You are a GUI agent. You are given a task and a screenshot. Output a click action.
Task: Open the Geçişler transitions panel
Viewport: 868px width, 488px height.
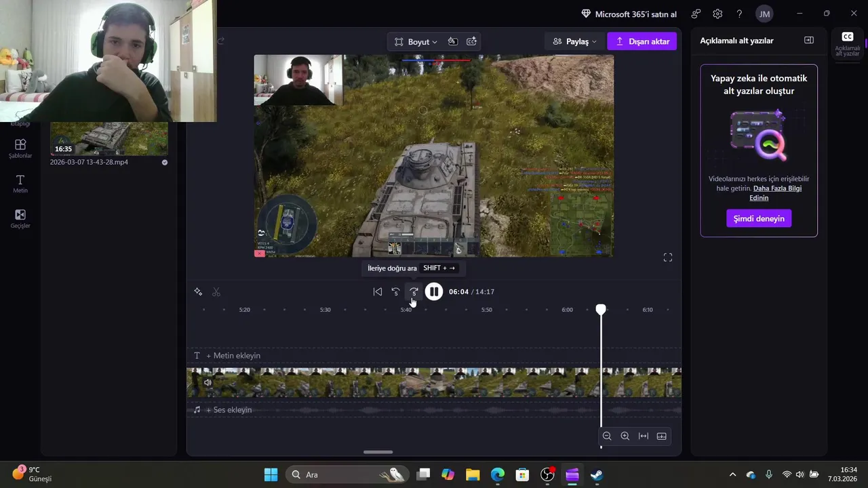[x=20, y=218]
